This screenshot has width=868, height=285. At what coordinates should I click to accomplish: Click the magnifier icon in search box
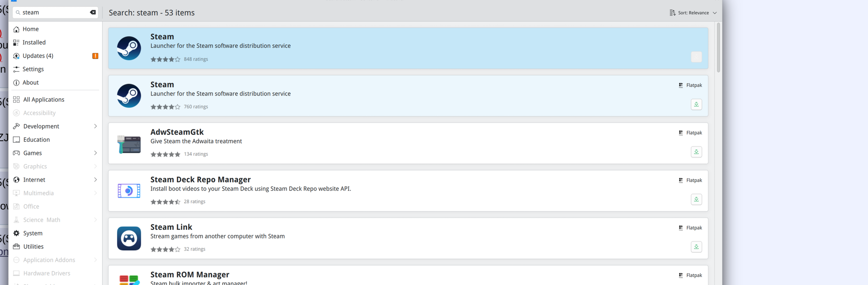tap(18, 12)
